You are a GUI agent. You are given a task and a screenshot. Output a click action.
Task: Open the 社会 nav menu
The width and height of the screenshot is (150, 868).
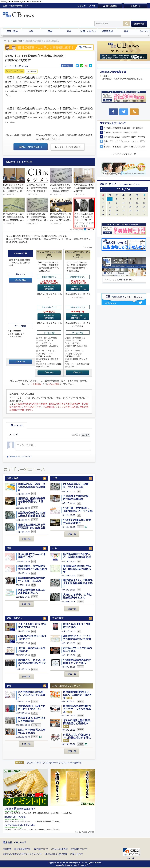click(69, 31)
